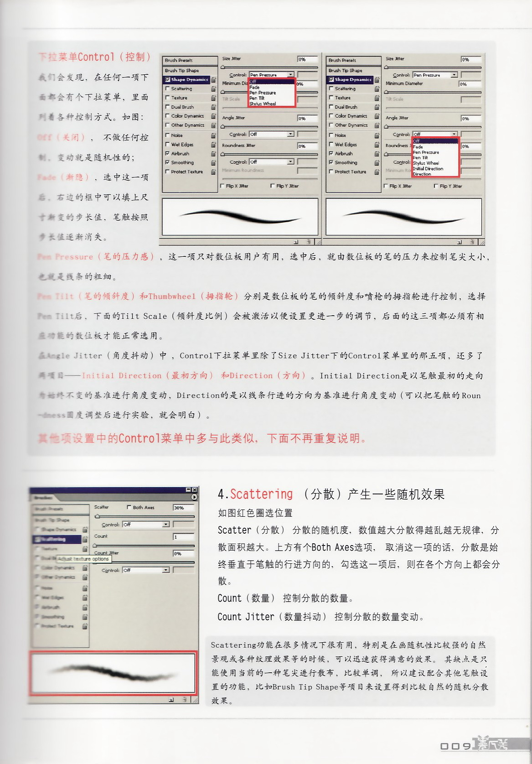Click Scattering lock icon in left Brushes panel
The image size is (532, 764).
point(213,88)
